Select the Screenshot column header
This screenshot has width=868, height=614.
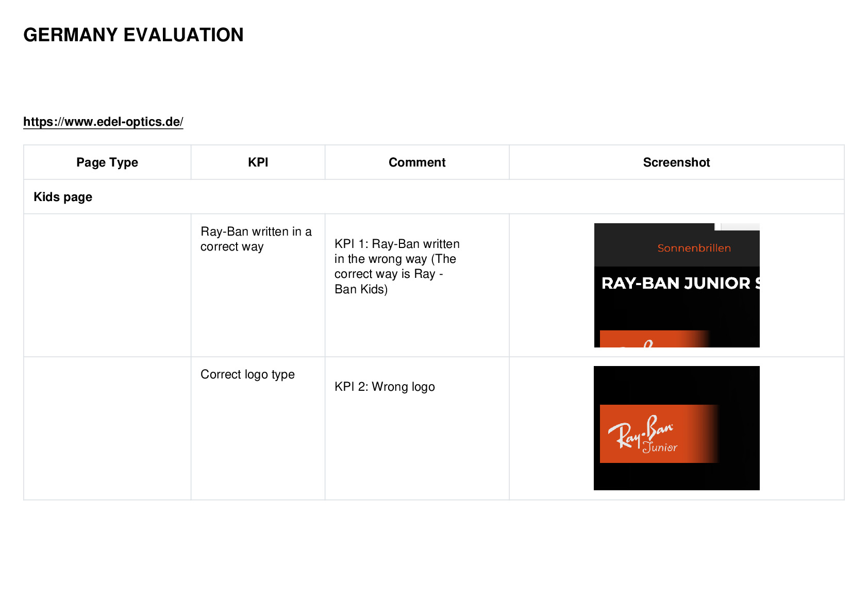(677, 162)
